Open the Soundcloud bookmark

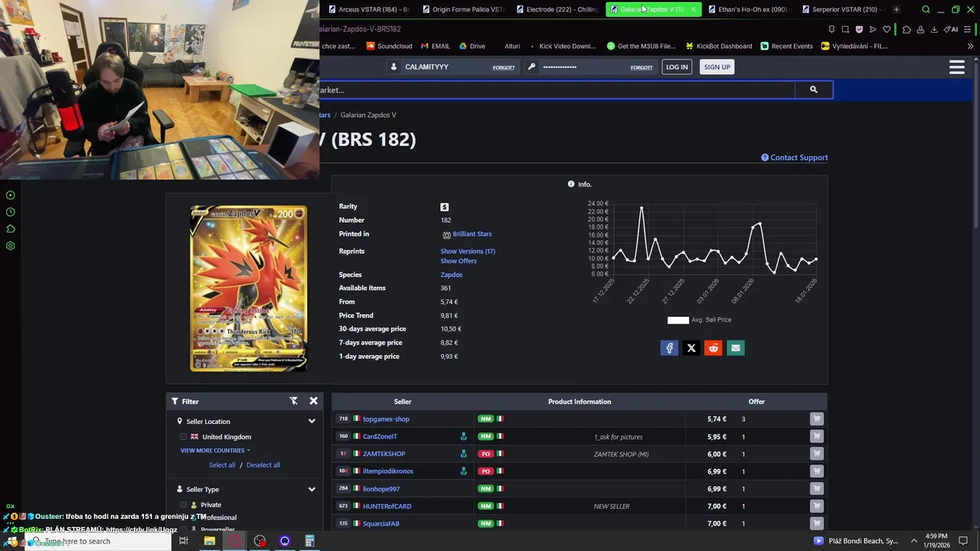389,46
